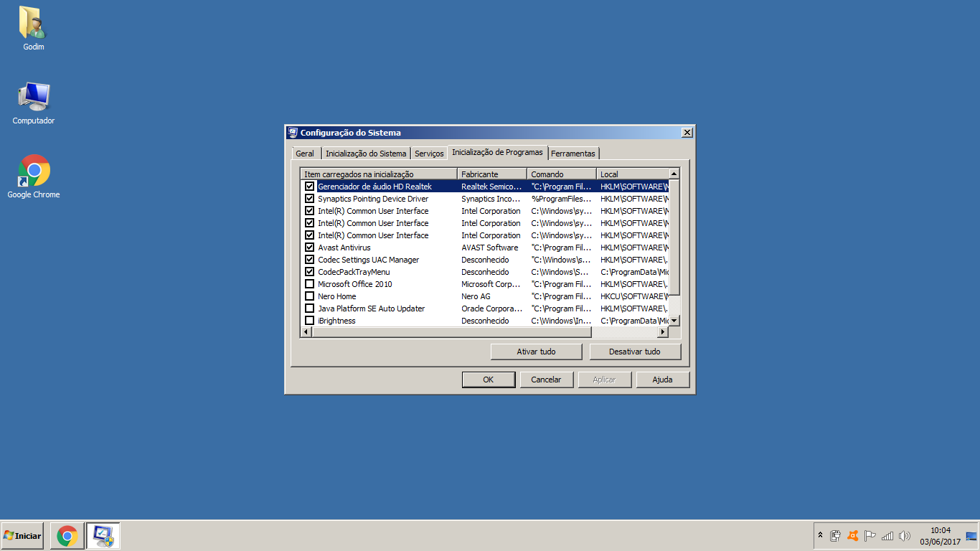This screenshot has height=551, width=980.
Task: Launch Chrome from the taskbar
Action: click(x=67, y=536)
